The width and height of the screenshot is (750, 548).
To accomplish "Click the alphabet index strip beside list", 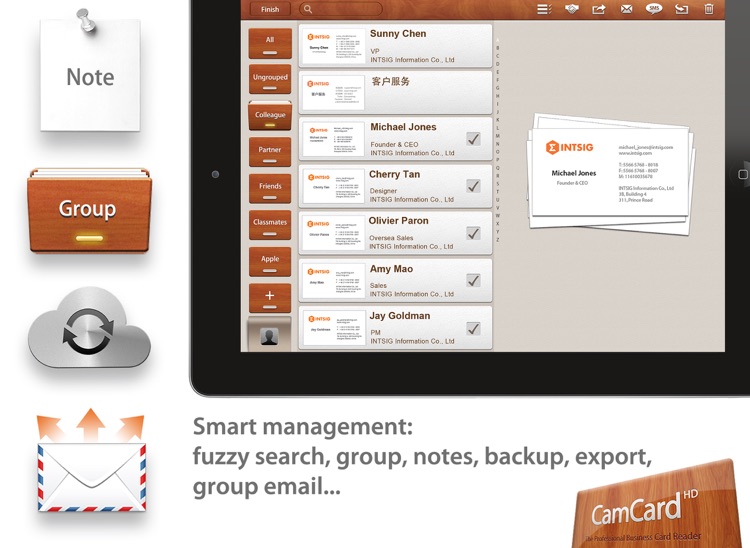I will click(x=497, y=139).
